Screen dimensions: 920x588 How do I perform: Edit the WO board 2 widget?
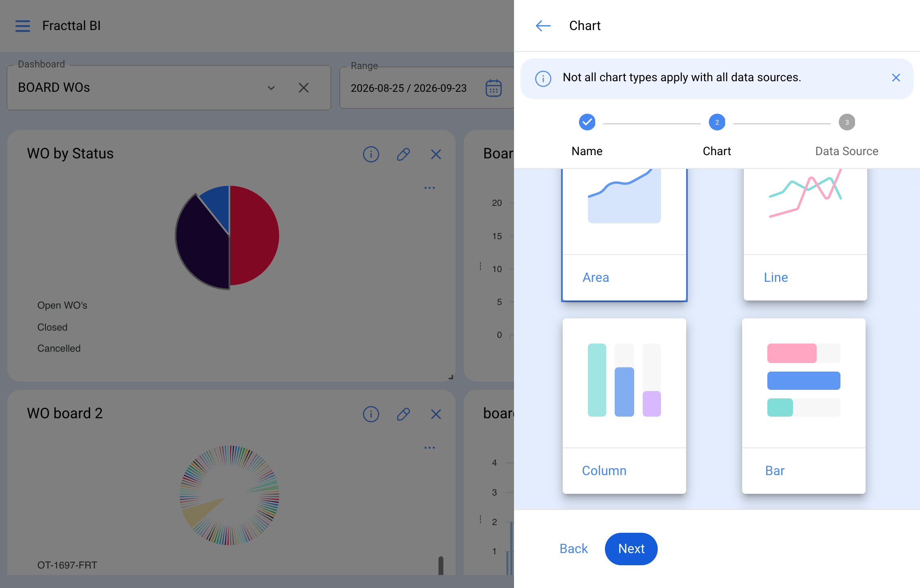tap(404, 414)
